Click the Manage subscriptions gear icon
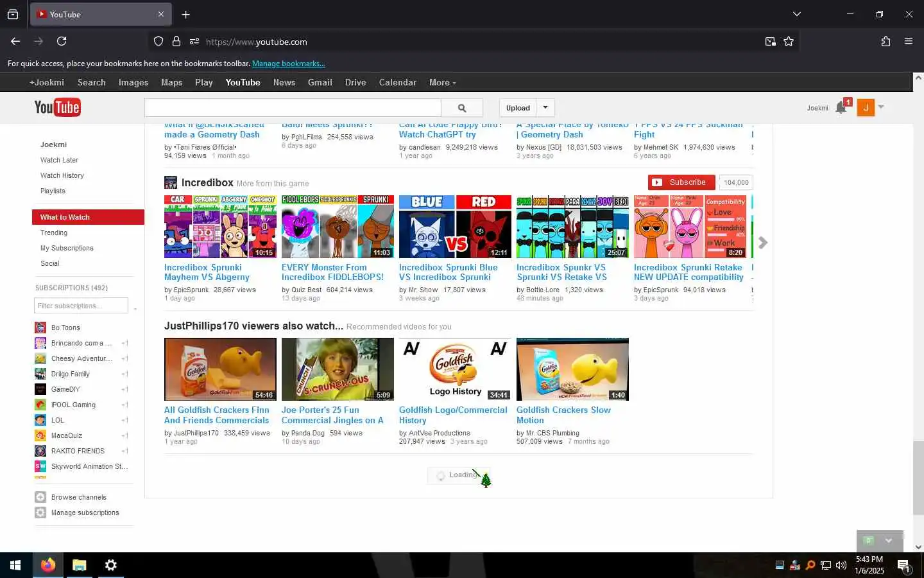Screen dimensions: 924x578 coord(40,512)
